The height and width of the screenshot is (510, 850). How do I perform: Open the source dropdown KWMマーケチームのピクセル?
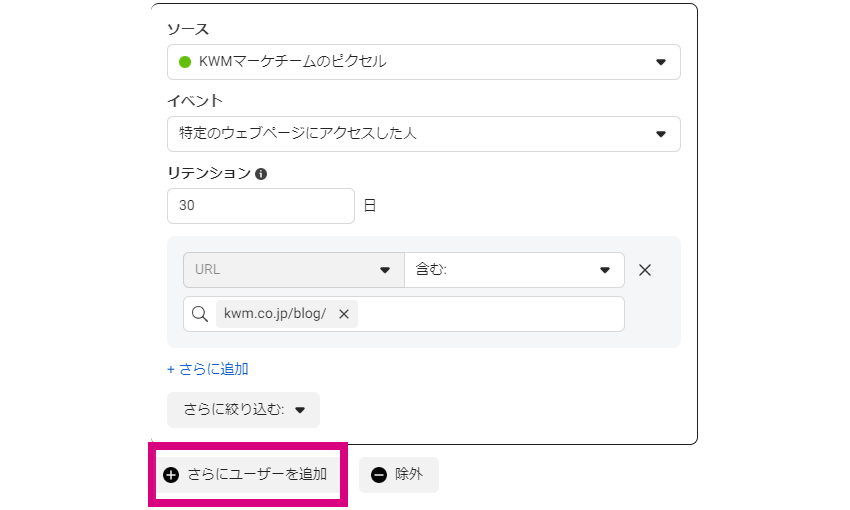423,62
